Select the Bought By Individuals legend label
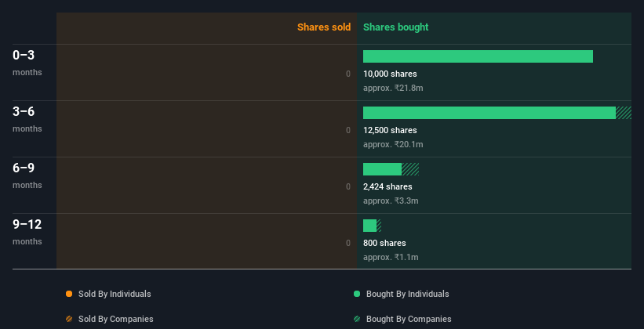The image size is (644, 329). point(407,294)
